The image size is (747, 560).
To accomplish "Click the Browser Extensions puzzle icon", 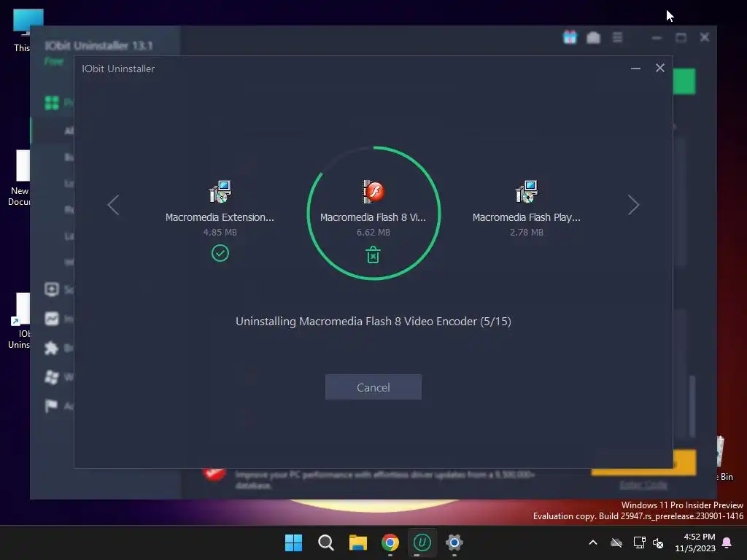I will click(x=52, y=348).
